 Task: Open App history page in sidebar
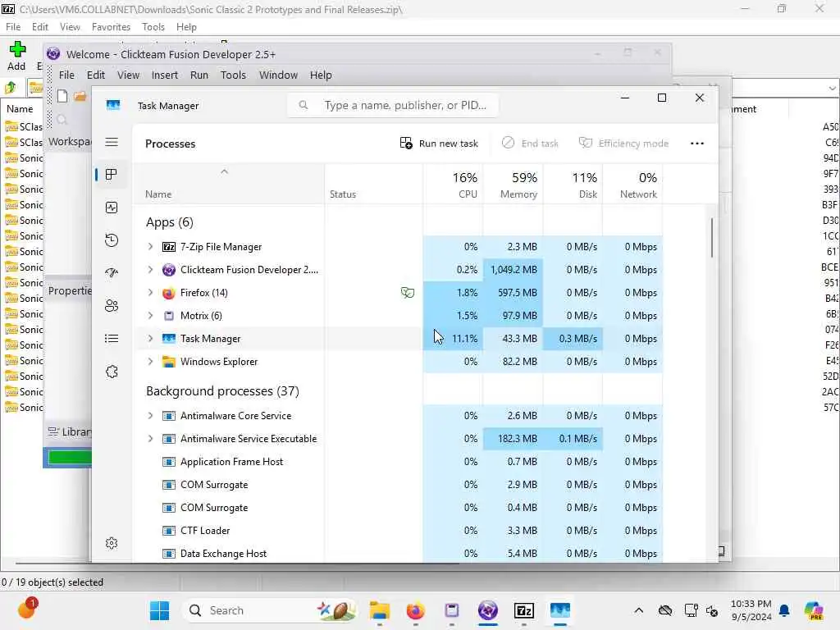pyautogui.click(x=112, y=240)
